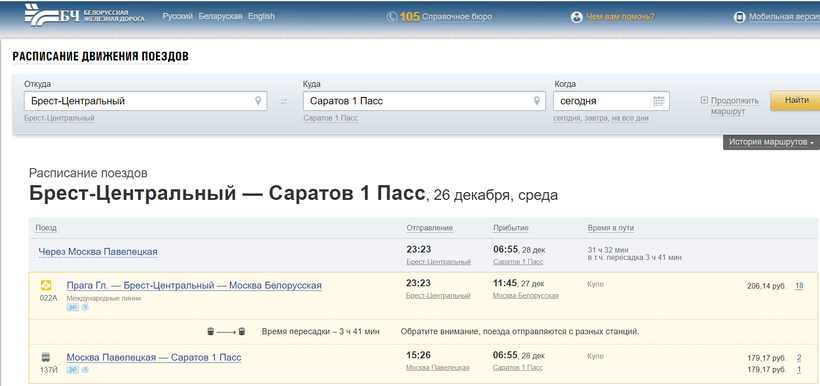Click Брест-Центральный station in train 022А row

point(438,296)
